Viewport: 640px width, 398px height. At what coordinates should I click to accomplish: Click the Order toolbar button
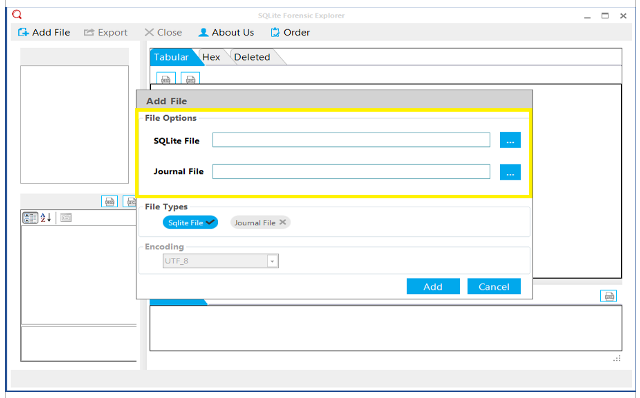[x=290, y=33]
